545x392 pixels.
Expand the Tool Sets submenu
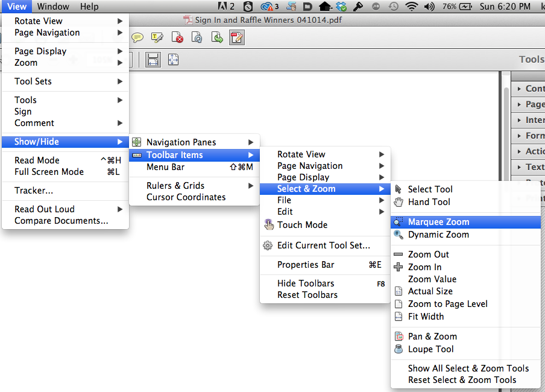65,81
